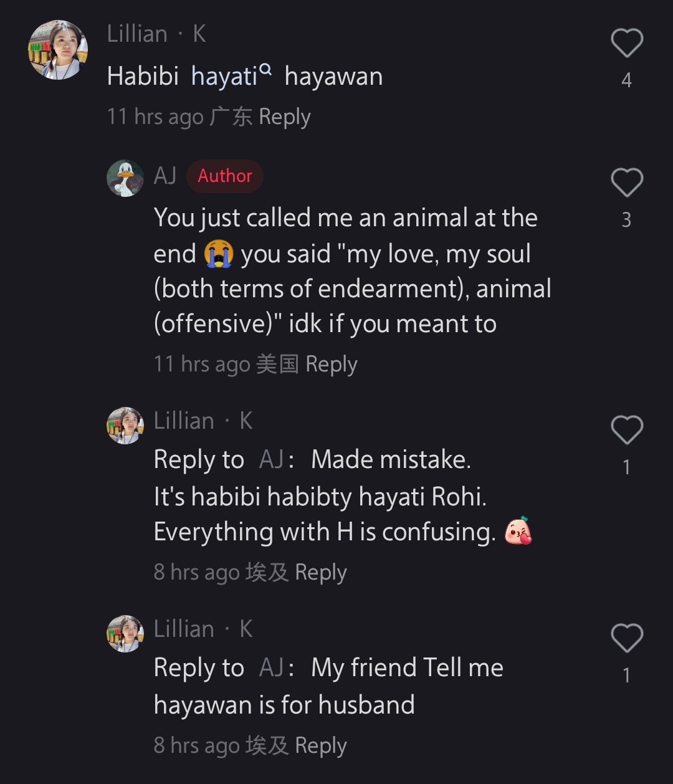Reply to AJ's comment from 美国
This screenshot has width=673, height=784.
tap(332, 364)
